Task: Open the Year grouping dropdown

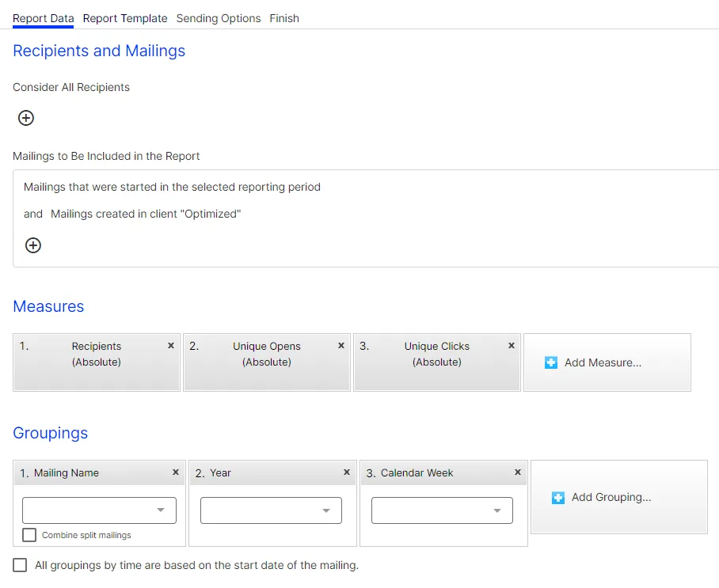Action: pyautogui.click(x=271, y=510)
